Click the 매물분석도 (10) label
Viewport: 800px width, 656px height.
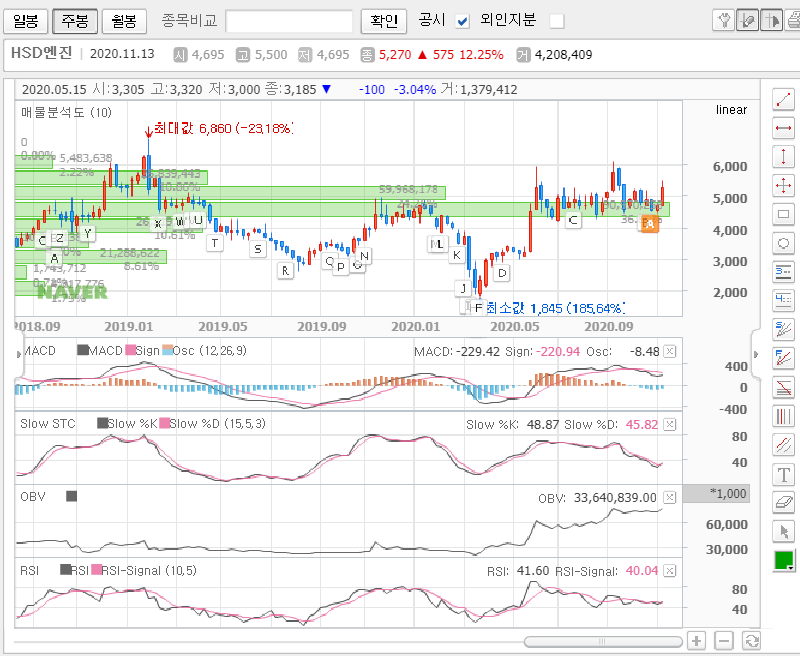point(66,112)
